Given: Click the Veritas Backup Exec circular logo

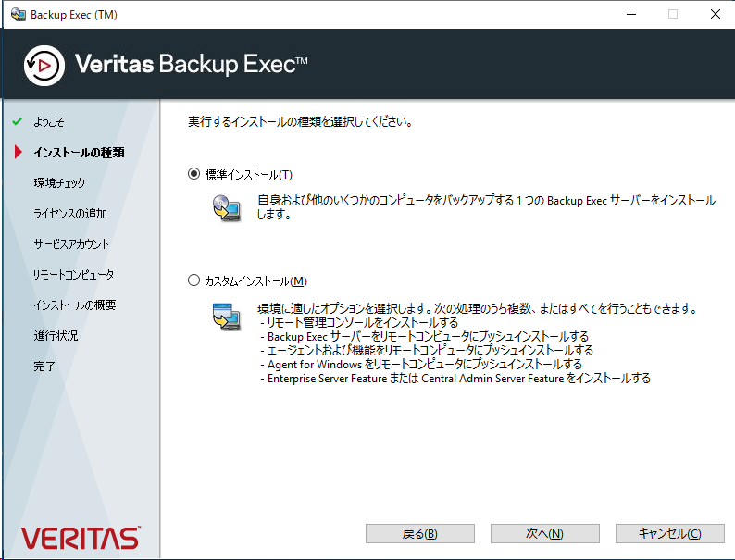Looking at the screenshot, I should click(44, 66).
